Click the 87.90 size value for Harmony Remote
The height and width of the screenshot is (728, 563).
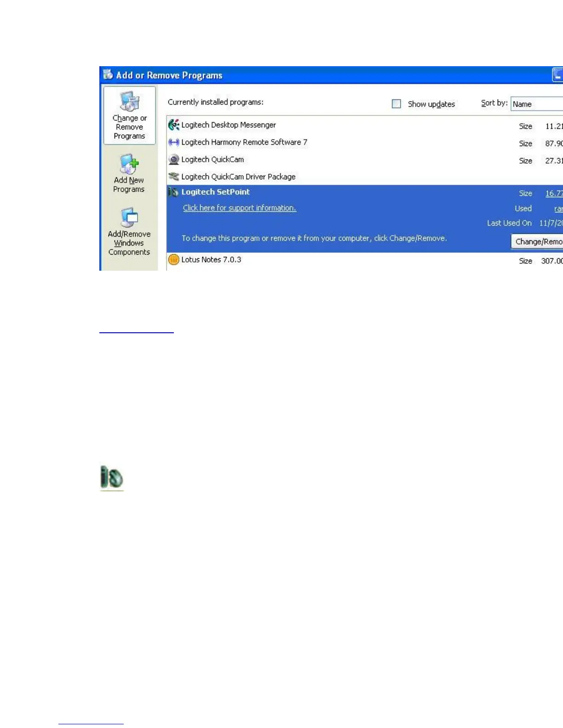[554, 144]
